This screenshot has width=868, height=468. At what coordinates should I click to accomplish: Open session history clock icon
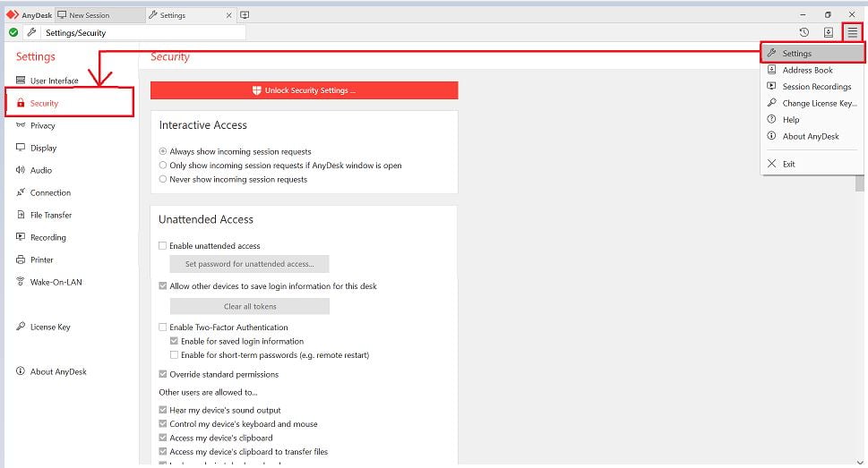pyautogui.click(x=804, y=32)
